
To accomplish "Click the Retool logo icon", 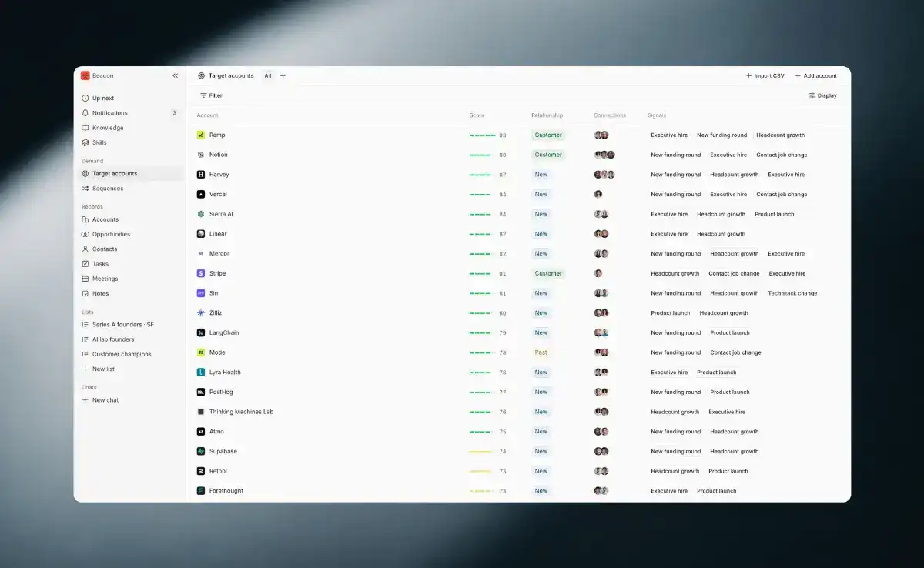I will (x=201, y=471).
